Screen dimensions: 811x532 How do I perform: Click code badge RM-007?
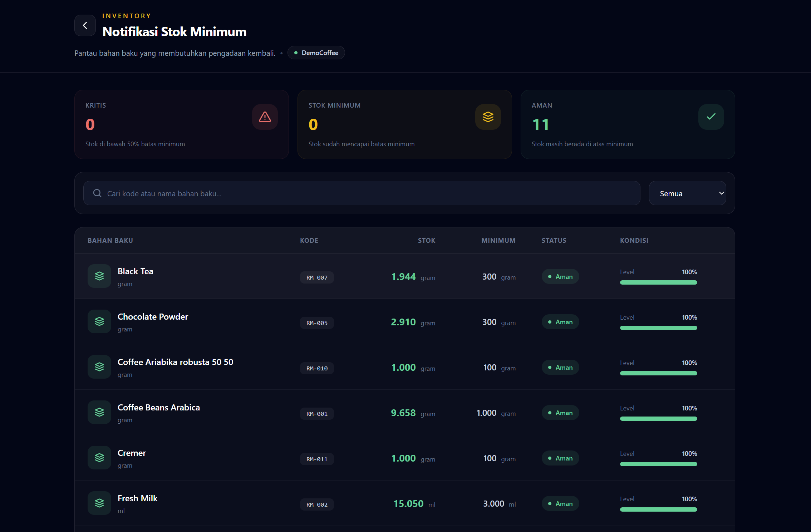pyautogui.click(x=317, y=277)
